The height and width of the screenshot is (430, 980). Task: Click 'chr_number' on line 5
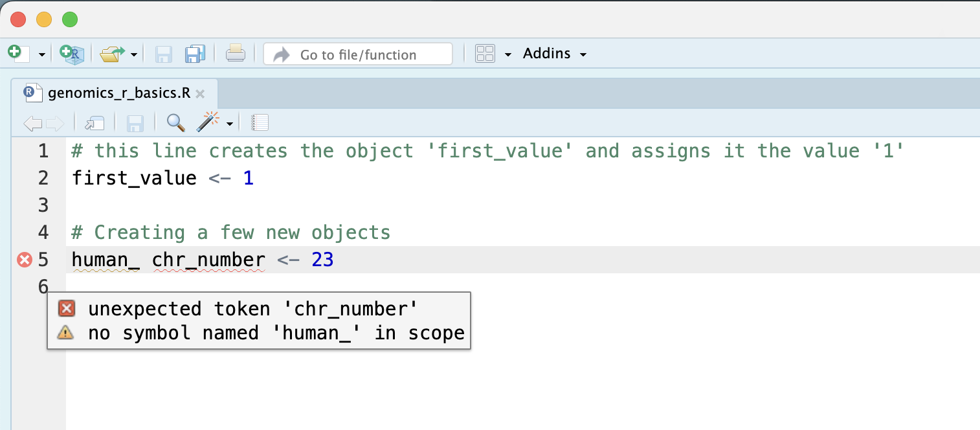click(x=208, y=260)
